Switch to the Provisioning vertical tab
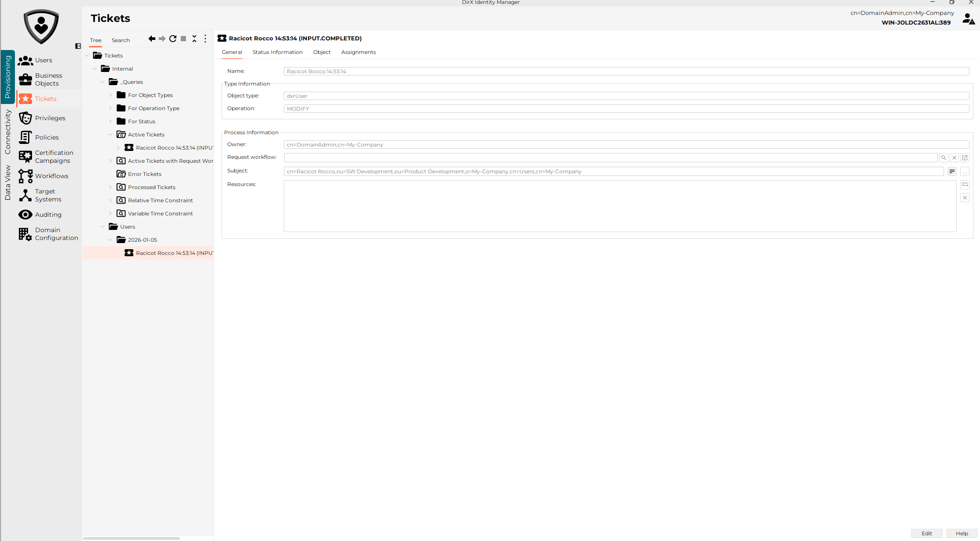This screenshot has height=541, width=980. 7,77
